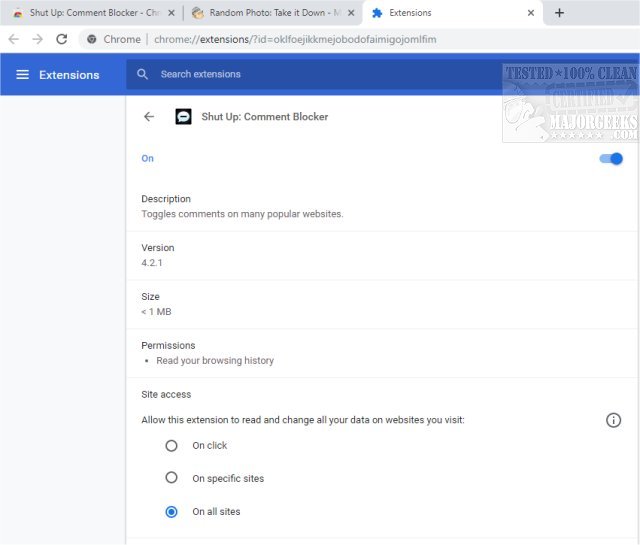Close the Extensions tab

tap(531, 13)
